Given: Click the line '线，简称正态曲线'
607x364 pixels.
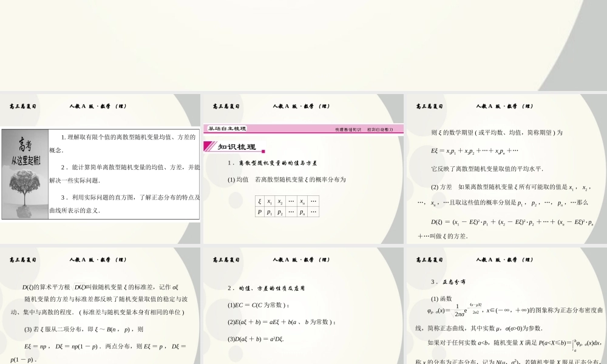Looking at the screenshot, I should (x=479, y=328).
